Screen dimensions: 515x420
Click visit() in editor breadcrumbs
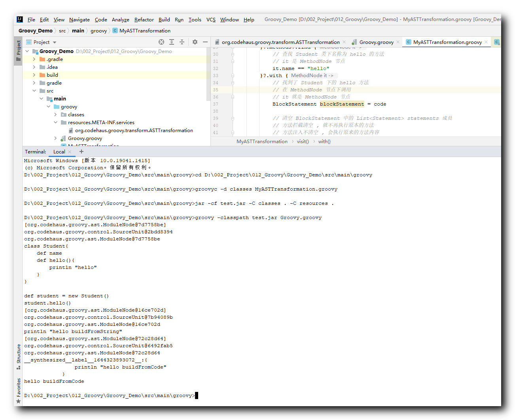303,142
